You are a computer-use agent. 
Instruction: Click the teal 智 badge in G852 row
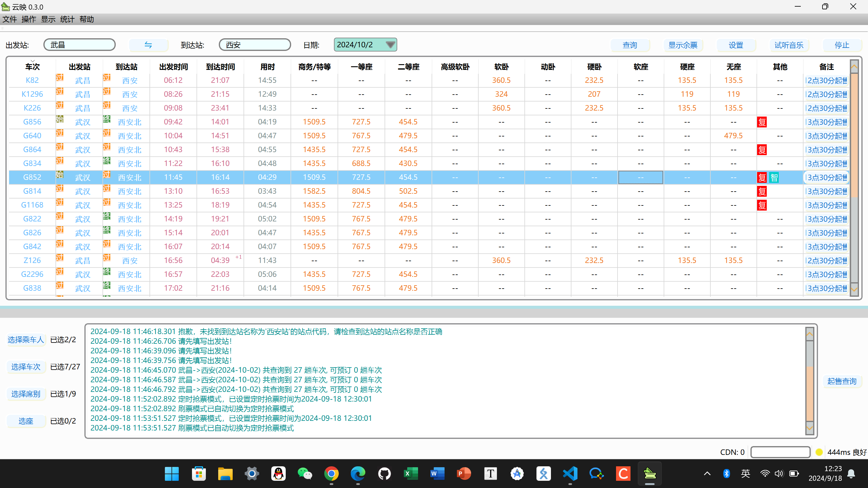[x=774, y=177]
